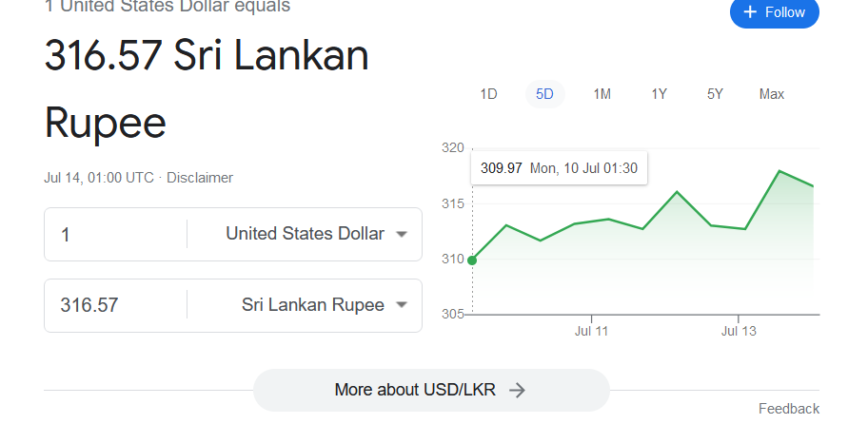Send Feedback about this result
The image size is (868, 424).
[789, 409]
